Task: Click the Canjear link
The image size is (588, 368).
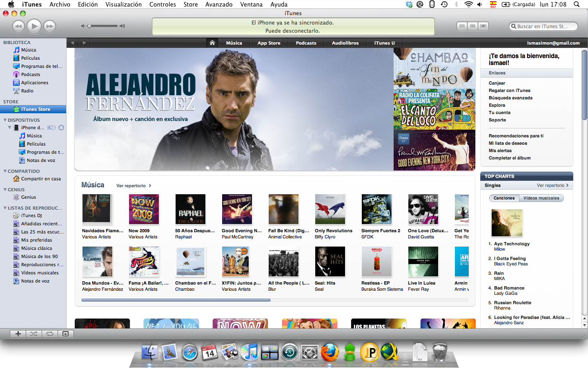Action: [497, 83]
